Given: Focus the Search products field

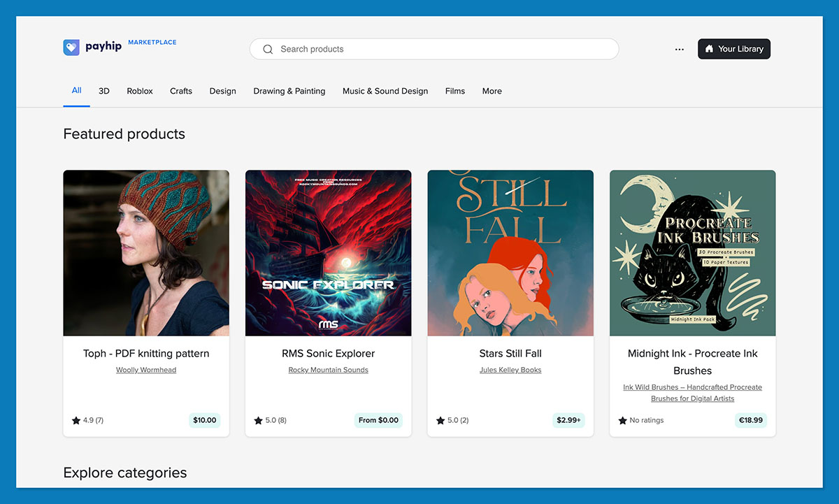Looking at the screenshot, I should pyautogui.click(x=434, y=49).
